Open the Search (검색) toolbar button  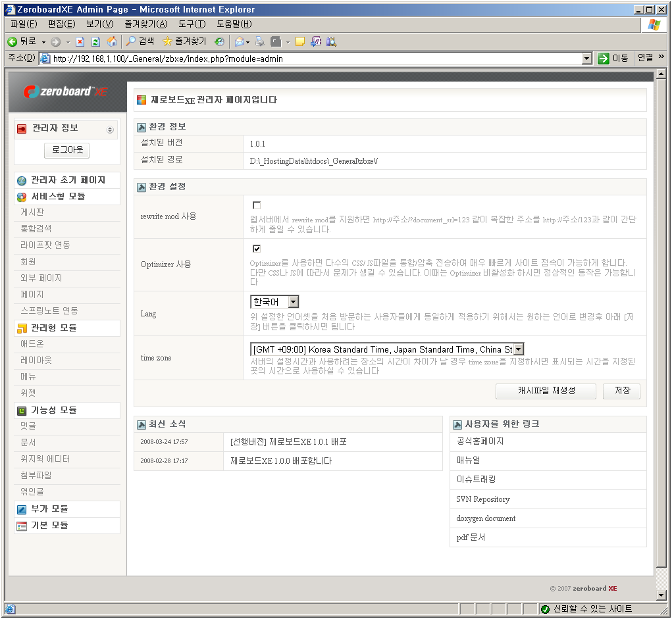tap(140, 41)
